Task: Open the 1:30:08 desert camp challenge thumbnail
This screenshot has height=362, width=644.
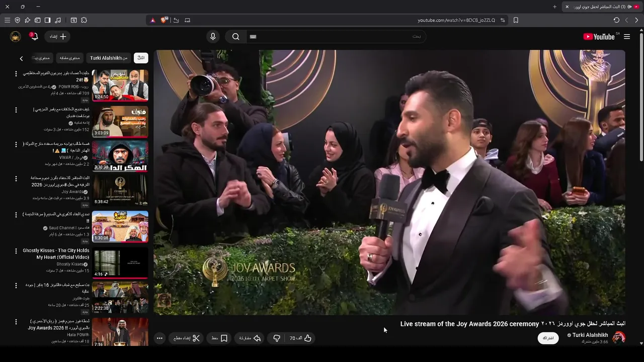Action: pyautogui.click(x=120, y=226)
